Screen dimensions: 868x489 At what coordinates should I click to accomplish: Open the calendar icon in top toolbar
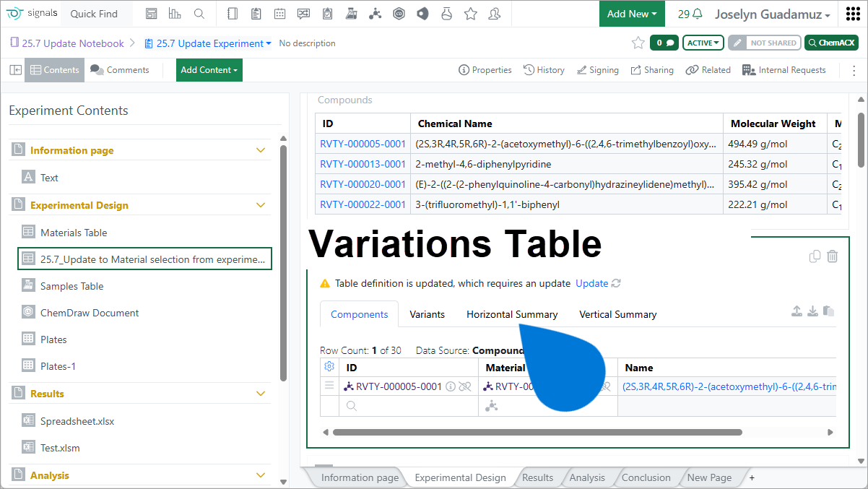[x=279, y=14]
